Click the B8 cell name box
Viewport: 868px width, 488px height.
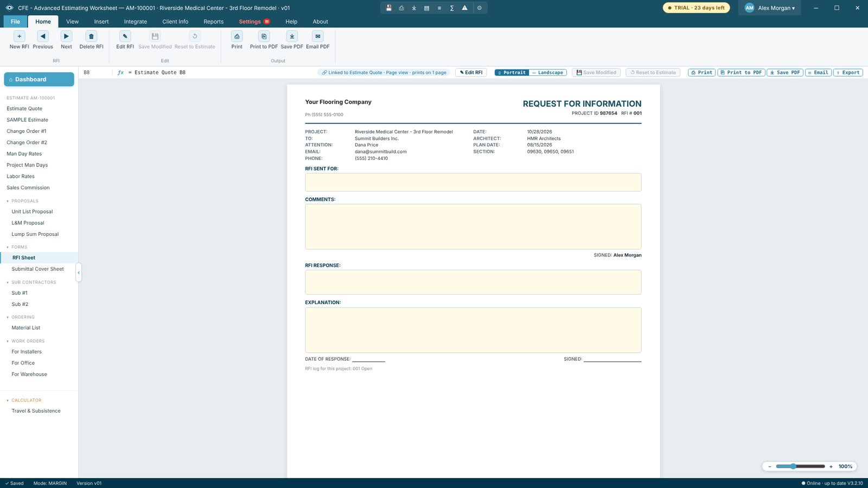(x=97, y=73)
